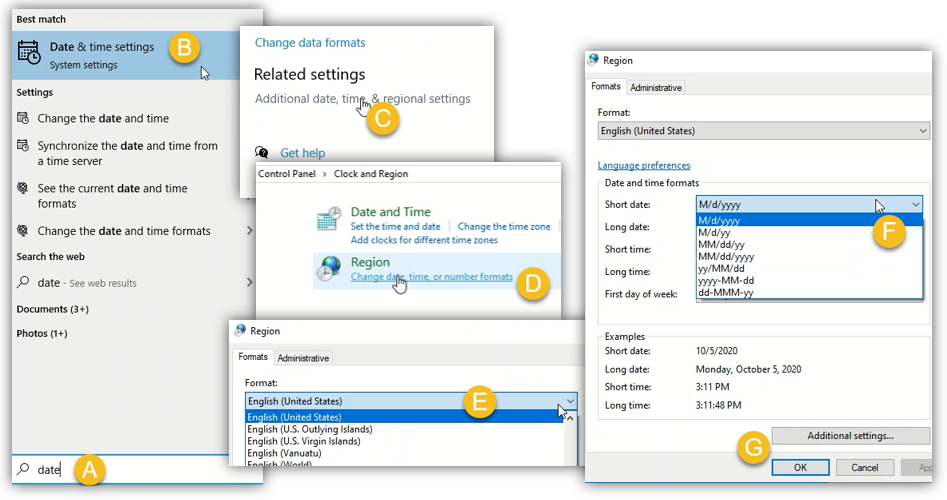Viewport: 947px width, 500px height.
Task: Click Additional settings... button
Action: coord(850,435)
